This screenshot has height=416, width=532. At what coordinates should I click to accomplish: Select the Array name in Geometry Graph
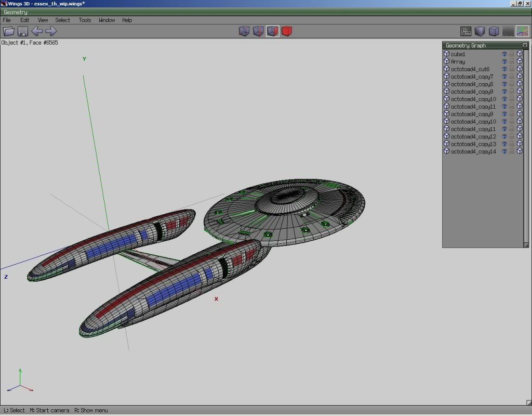[x=458, y=61]
